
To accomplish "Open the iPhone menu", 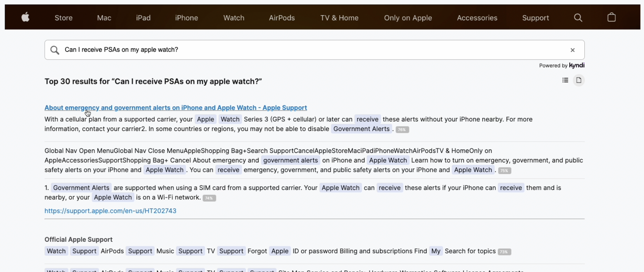I will tap(187, 18).
